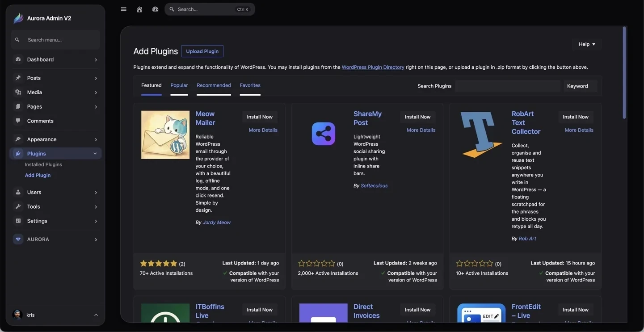
Task: Install ITBoffins Live plugin now
Action: pyautogui.click(x=260, y=310)
